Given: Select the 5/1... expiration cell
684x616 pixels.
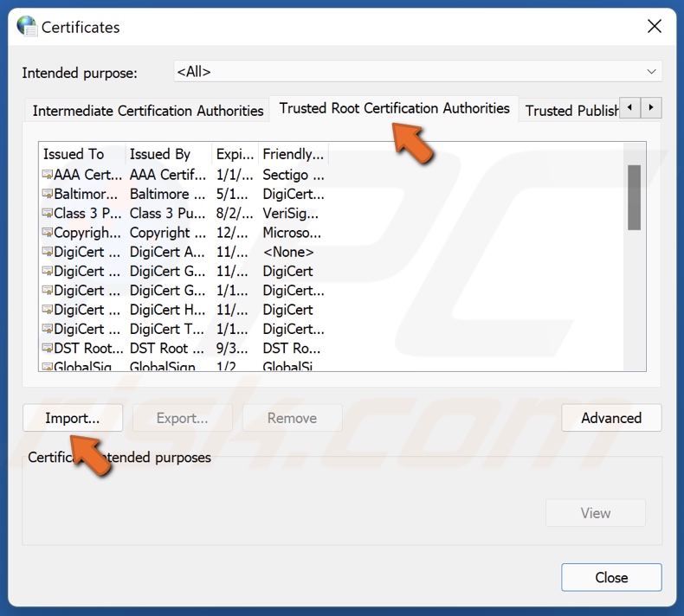Looking at the screenshot, I should point(232,194).
